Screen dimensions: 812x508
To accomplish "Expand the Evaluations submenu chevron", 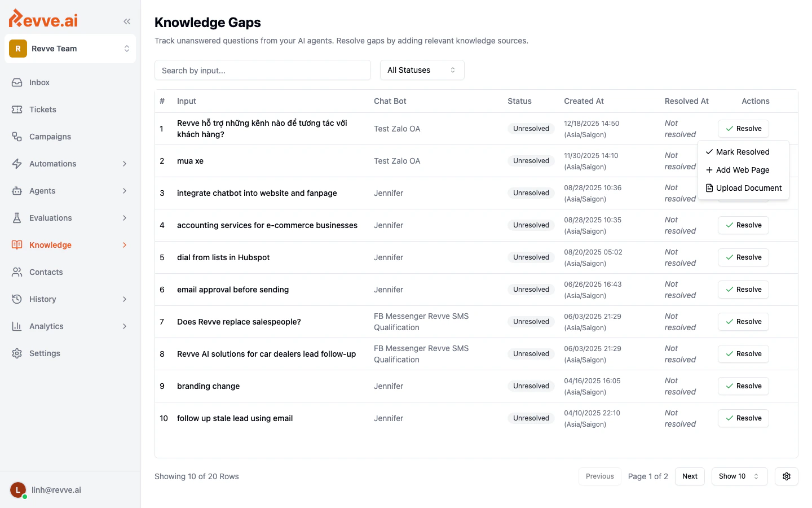I will coord(125,218).
